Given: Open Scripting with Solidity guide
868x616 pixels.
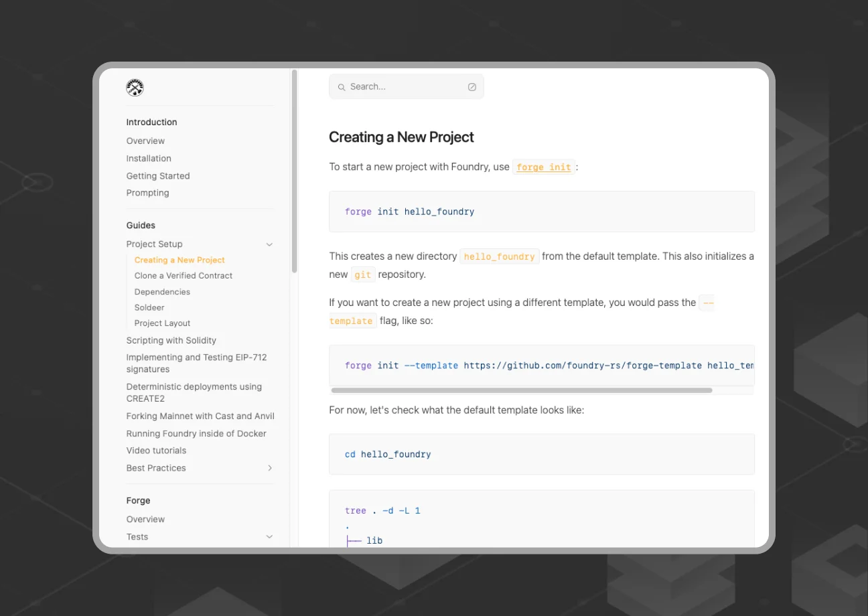Looking at the screenshot, I should [171, 341].
